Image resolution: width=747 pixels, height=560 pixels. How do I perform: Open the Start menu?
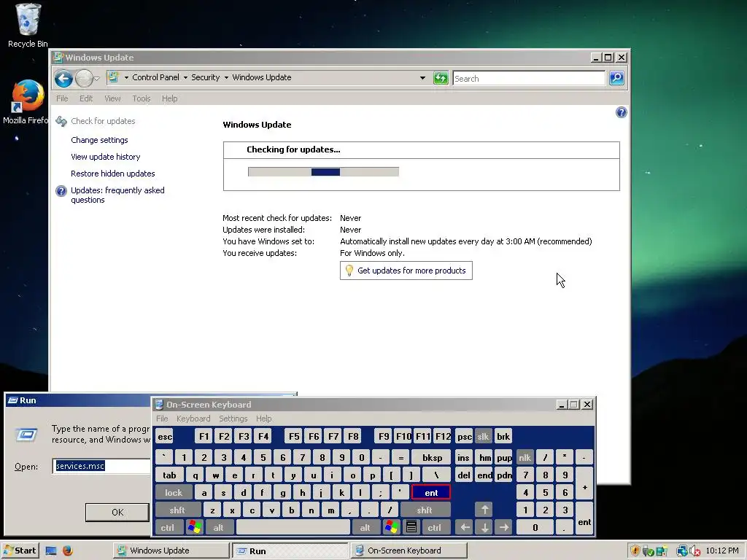pos(20,551)
